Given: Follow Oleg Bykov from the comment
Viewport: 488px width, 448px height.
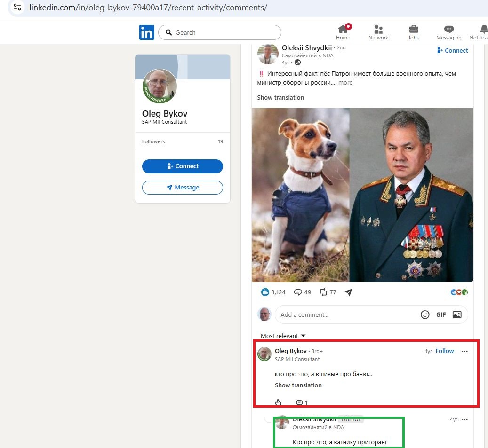Looking at the screenshot, I should coord(444,351).
